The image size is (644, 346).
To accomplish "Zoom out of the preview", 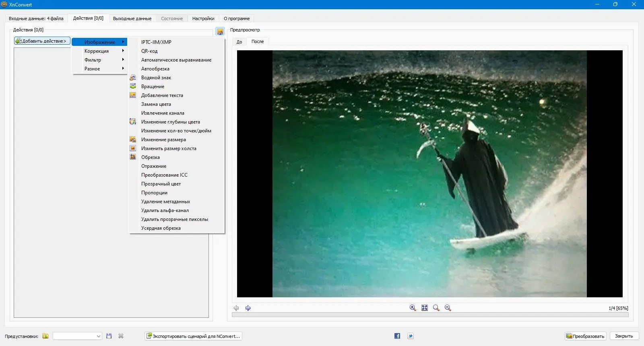I will [448, 308].
